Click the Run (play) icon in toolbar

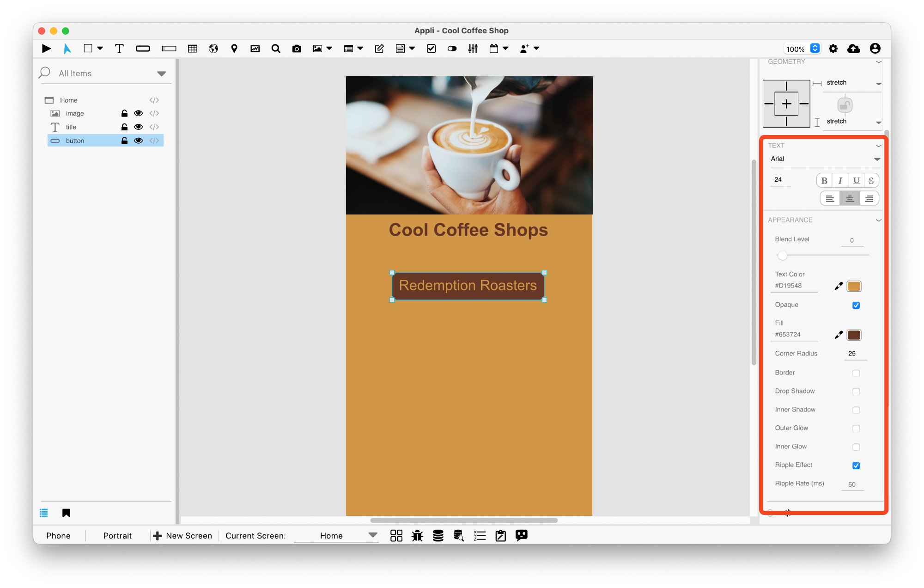[x=46, y=49]
